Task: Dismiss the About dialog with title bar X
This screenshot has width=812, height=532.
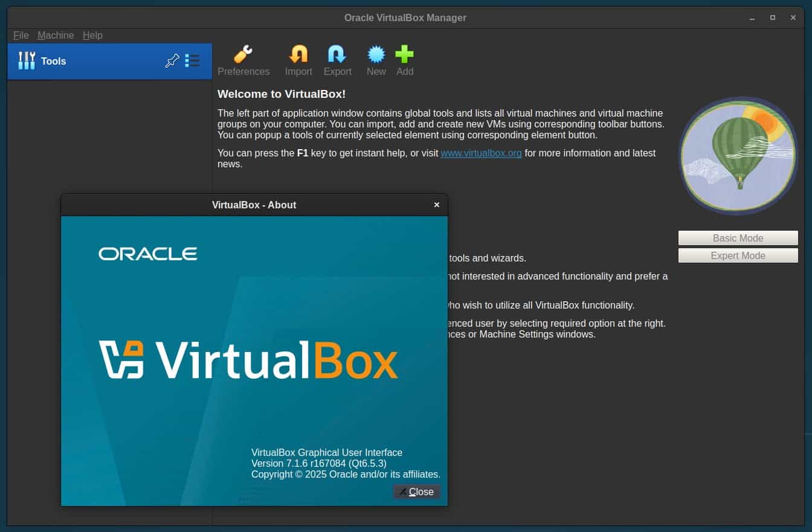Action: coord(437,205)
